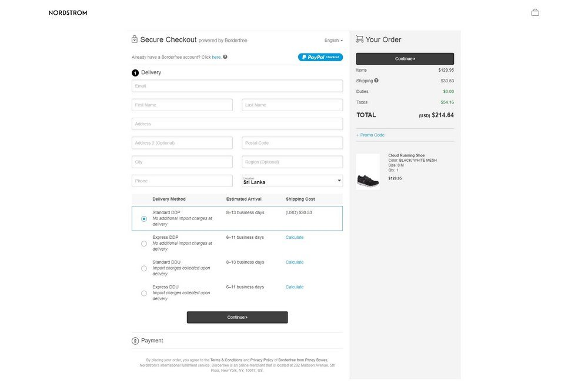Open the Terms & Conditions link
Image resolution: width=588 pixels, height=386 pixels.
click(226, 360)
